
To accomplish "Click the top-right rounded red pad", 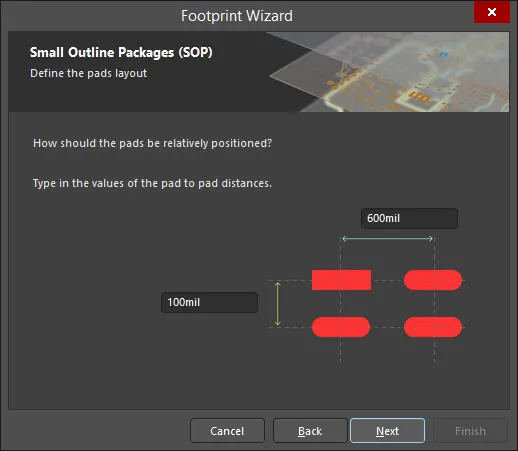I will [433, 280].
